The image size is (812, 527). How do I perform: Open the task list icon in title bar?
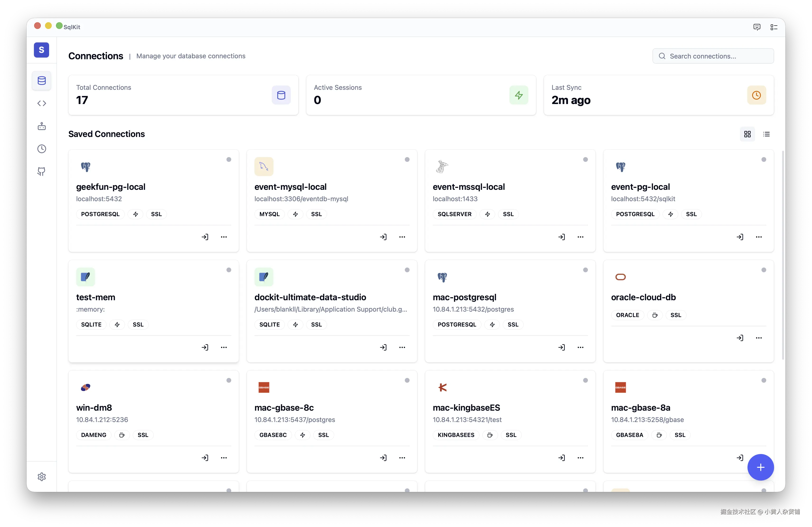[x=774, y=27]
